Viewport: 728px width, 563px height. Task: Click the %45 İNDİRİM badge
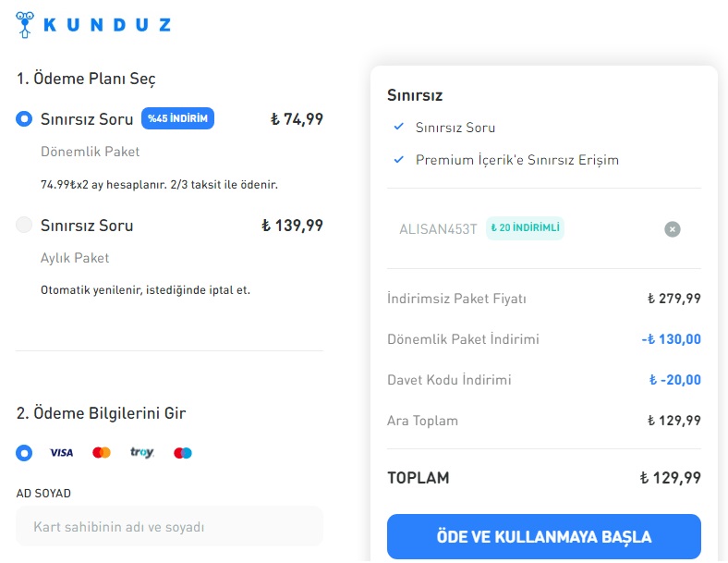click(x=177, y=118)
